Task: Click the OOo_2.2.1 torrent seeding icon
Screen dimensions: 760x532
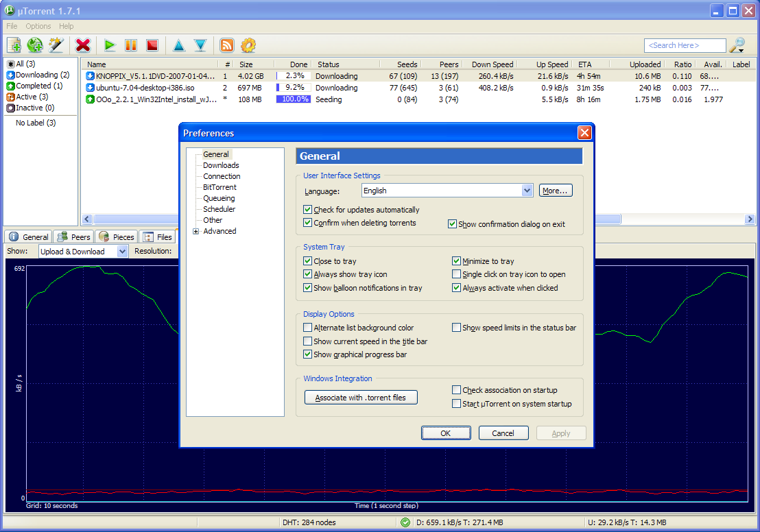Action: [x=90, y=99]
